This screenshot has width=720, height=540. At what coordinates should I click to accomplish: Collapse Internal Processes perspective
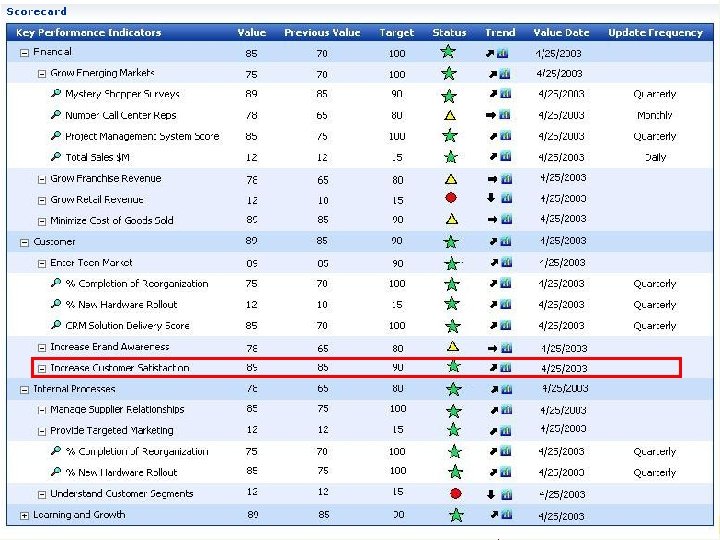24,390
